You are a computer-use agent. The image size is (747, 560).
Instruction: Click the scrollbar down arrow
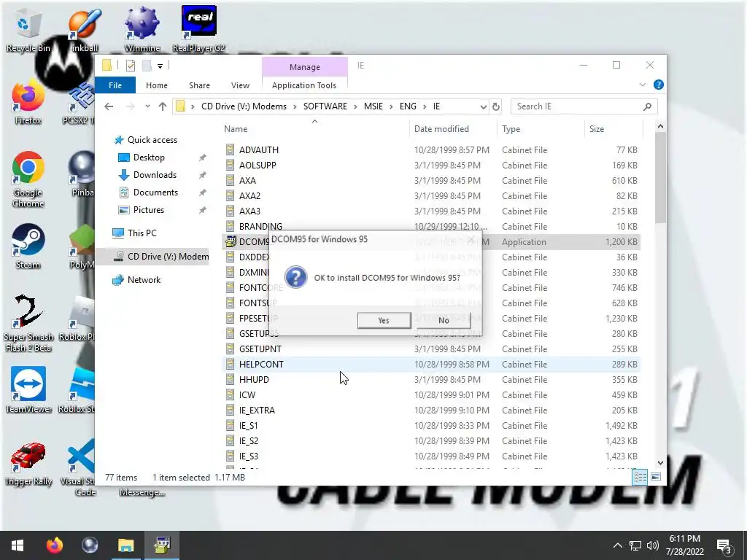click(660, 463)
